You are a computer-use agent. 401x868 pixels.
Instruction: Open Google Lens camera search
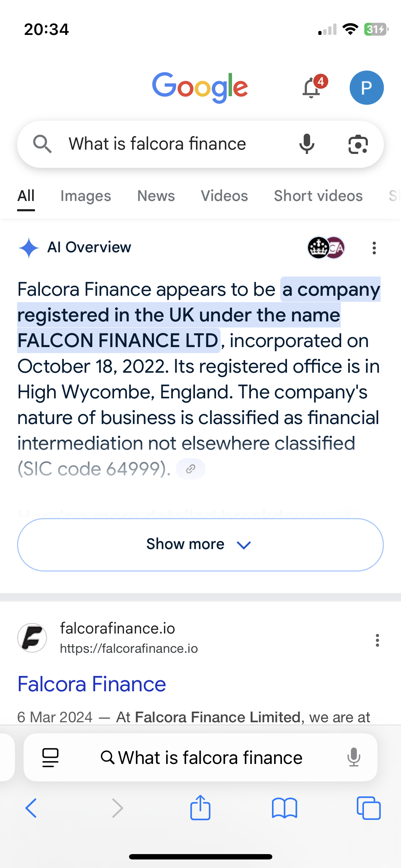point(358,145)
